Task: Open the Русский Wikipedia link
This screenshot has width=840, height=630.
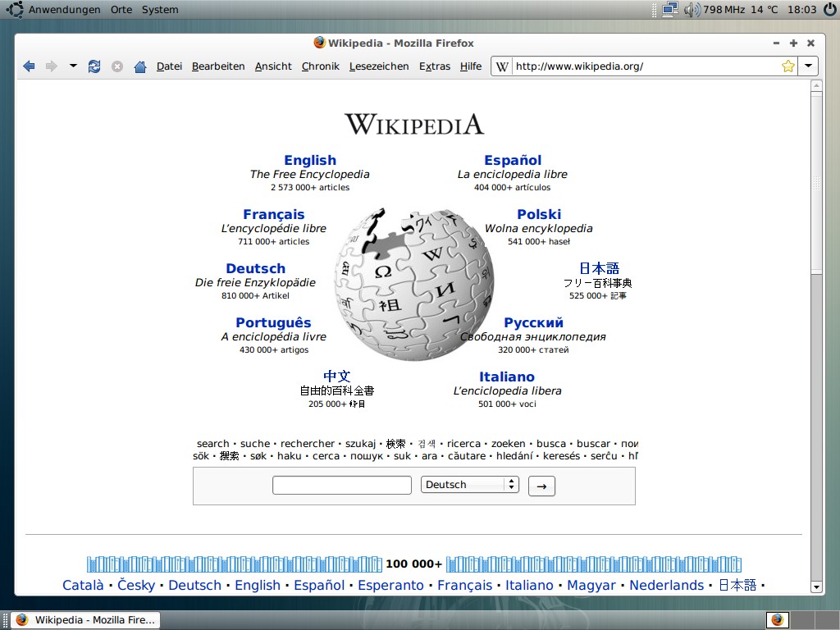Action: [533, 322]
